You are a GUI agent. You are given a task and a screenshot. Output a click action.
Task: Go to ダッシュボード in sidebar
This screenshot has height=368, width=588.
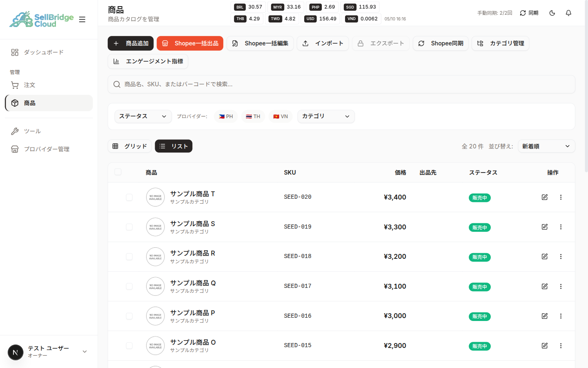(x=49, y=52)
